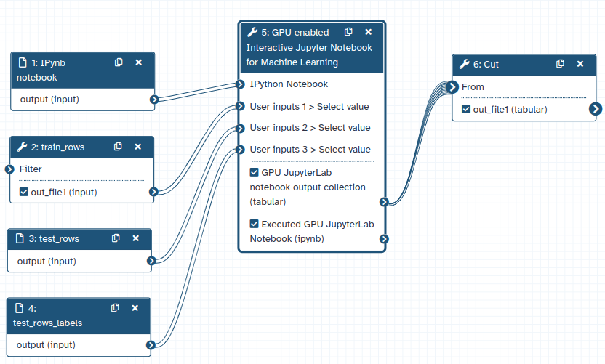
Task: Toggle Executed GPU JupyterLab Notebook checkbox
Action: click(x=254, y=224)
